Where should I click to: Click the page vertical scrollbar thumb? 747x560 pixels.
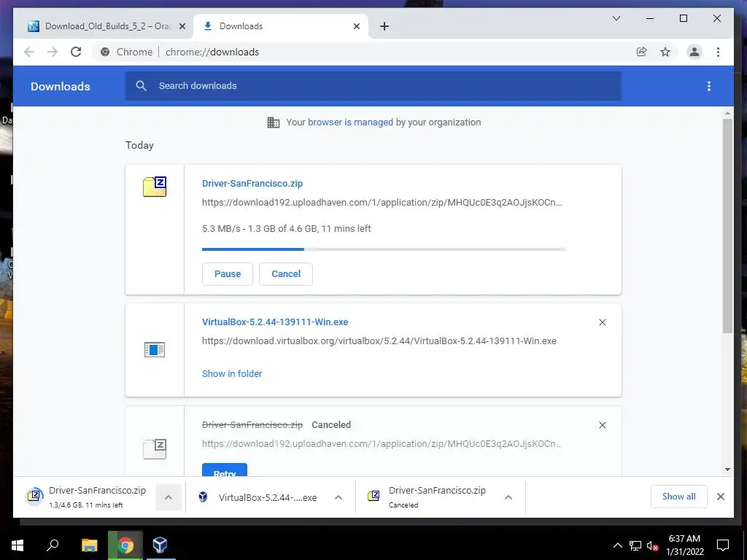point(727,226)
